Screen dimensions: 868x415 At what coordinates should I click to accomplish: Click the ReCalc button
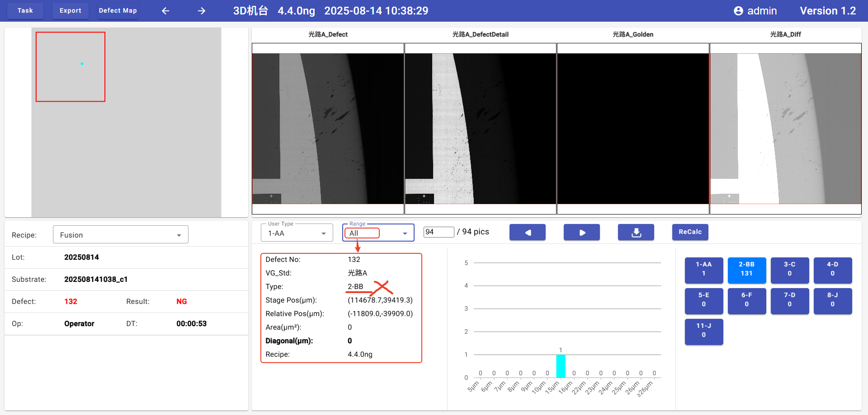coord(690,232)
